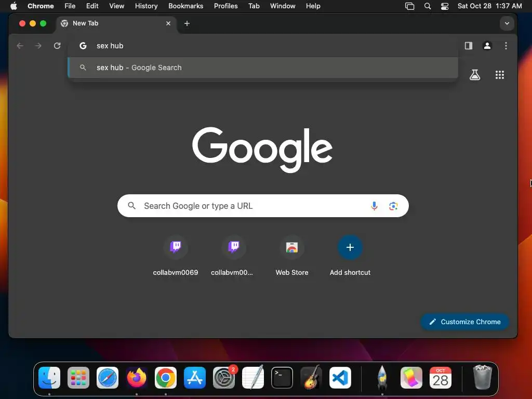Focus the Search Google or type a URL box
532x399 pixels.
tap(263, 206)
